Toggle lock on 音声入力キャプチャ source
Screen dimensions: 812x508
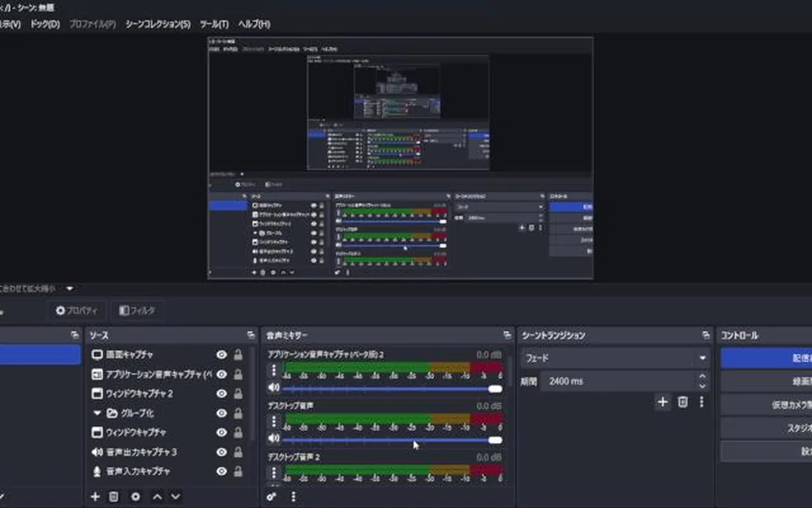tap(238, 471)
